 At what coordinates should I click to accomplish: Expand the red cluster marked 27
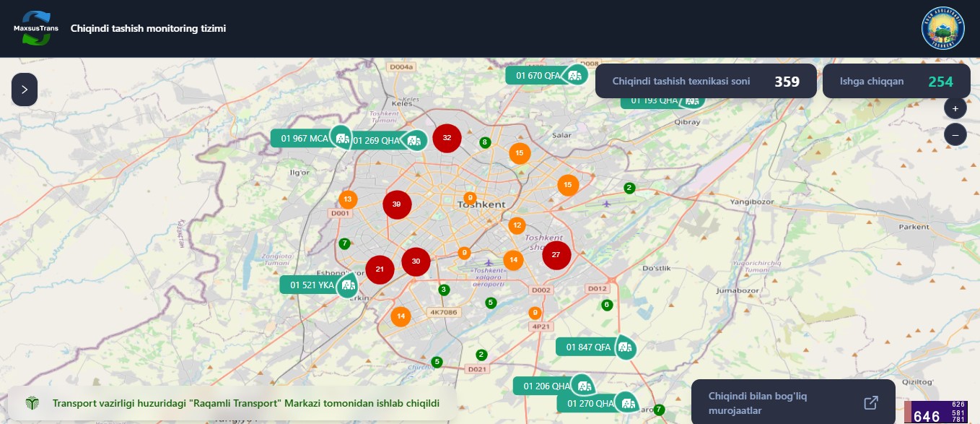point(556,255)
